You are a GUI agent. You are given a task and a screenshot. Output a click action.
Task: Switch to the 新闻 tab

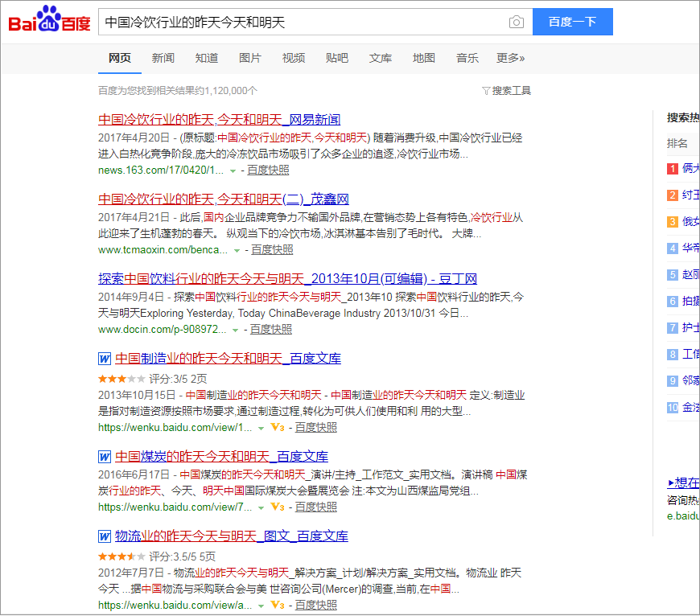[163, 58]
